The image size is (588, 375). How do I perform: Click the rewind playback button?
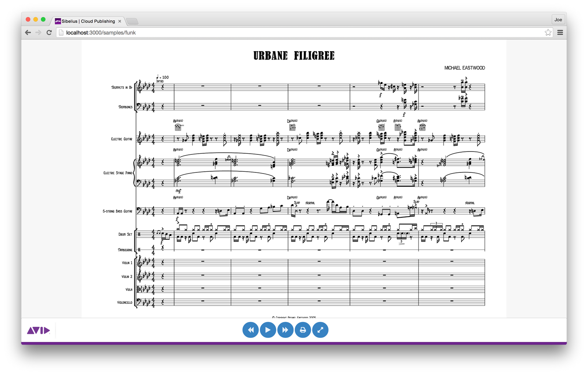tap(251, 330)
